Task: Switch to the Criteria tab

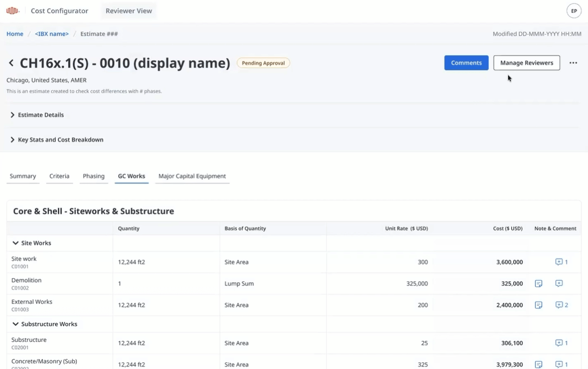Action: coord(59,176)
